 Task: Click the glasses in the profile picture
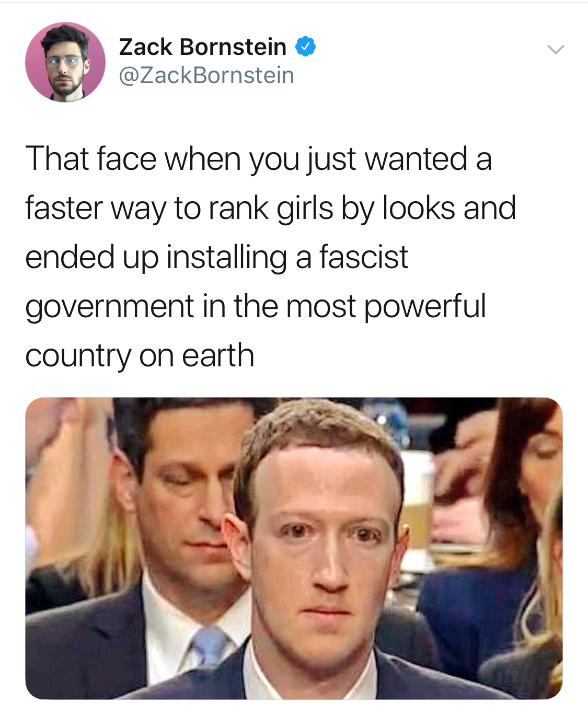(x=64, y=62)
